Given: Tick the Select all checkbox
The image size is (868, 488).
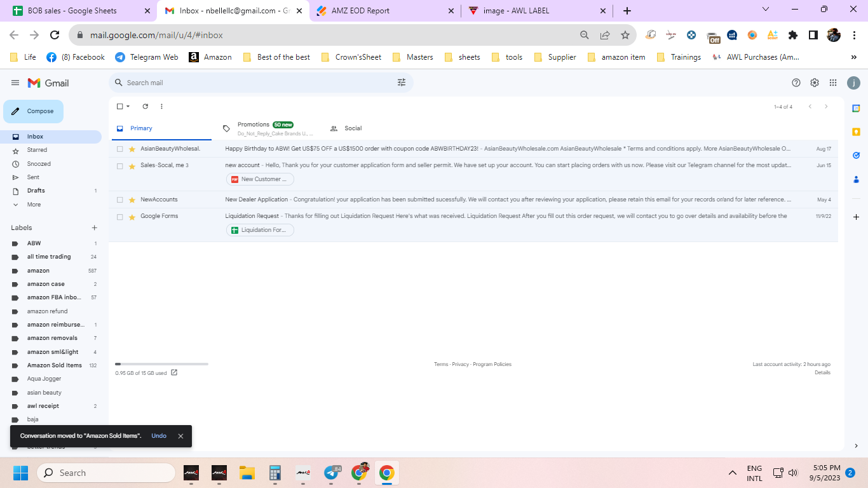Looking at the screenshot, I should pyautogui.click(x=119, y=107).
